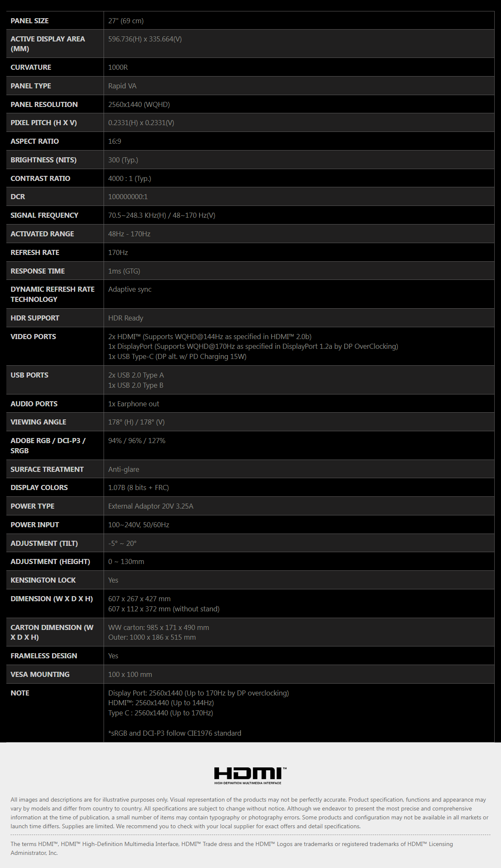Click the VESA Mounting 100 x 100 mm value
Image resolution: width=501 pixels, height=868 pixels.
(x=130, y=674)
